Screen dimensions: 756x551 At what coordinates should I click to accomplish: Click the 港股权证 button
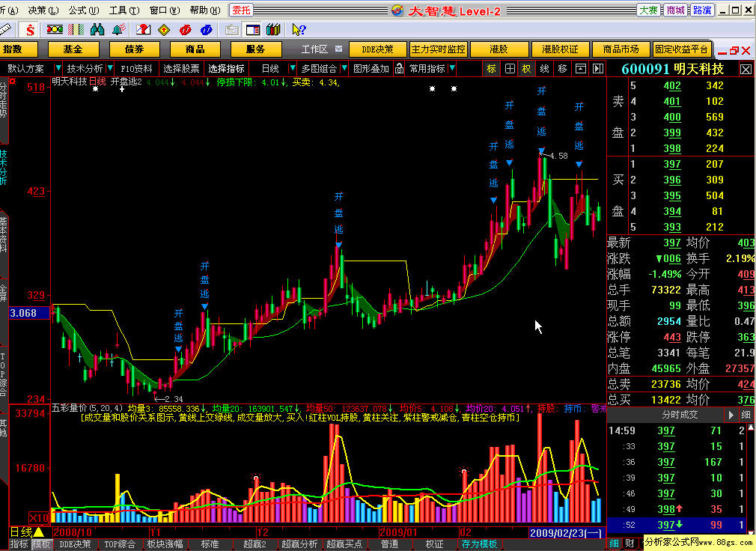(560, 49)
